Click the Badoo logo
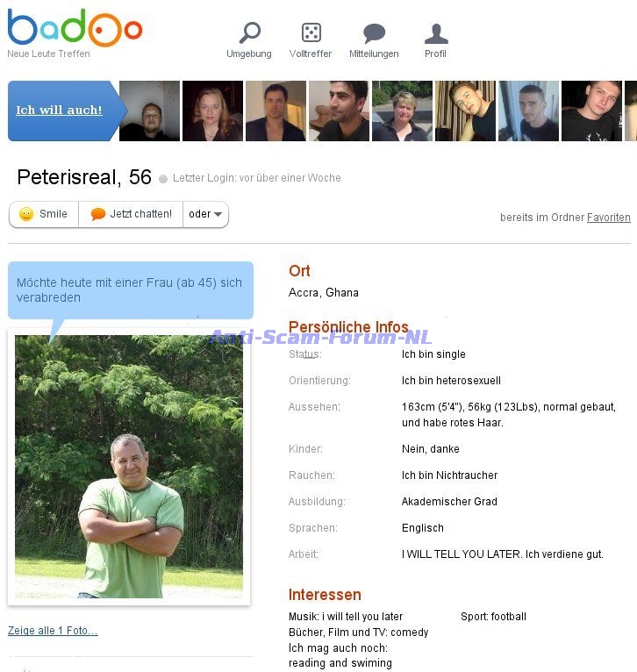The image size is (637, 672). [74, 28]
